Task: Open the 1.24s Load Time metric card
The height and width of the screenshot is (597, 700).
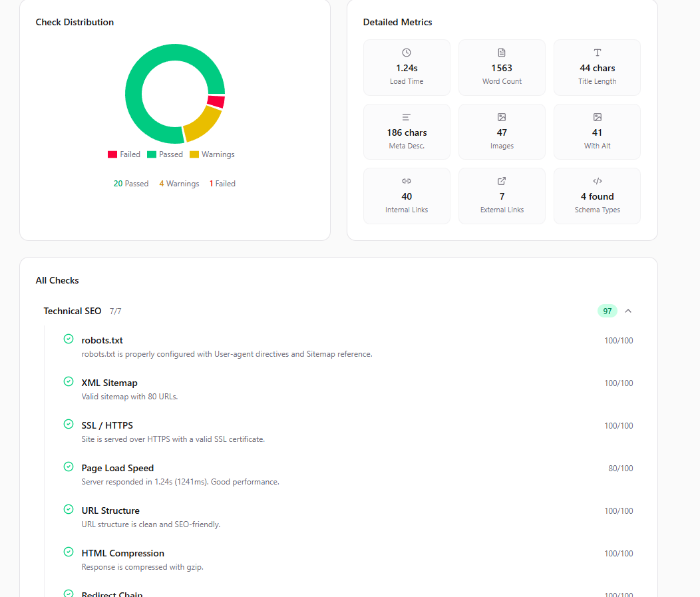Action: [407, 67]
